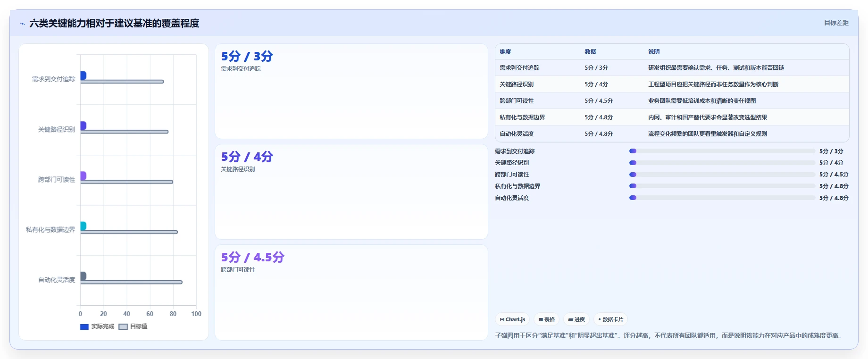
Task: Click the 私有化与数据边界 target bar in the chart
Action: [129, 232]
